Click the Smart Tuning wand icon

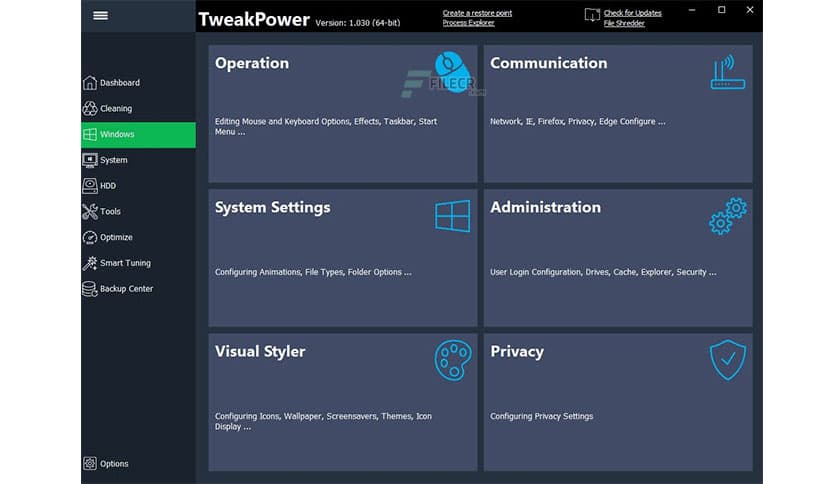90,263
